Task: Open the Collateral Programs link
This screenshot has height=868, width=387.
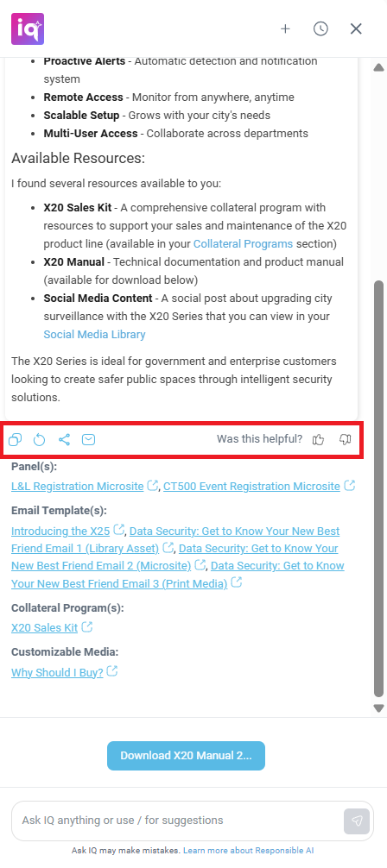Action: coord(243,243)
